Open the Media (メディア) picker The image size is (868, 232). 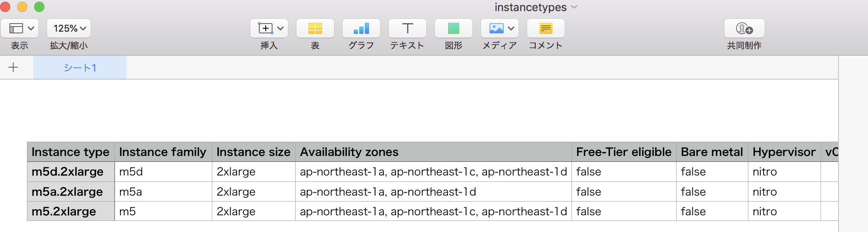coord(500,29)
